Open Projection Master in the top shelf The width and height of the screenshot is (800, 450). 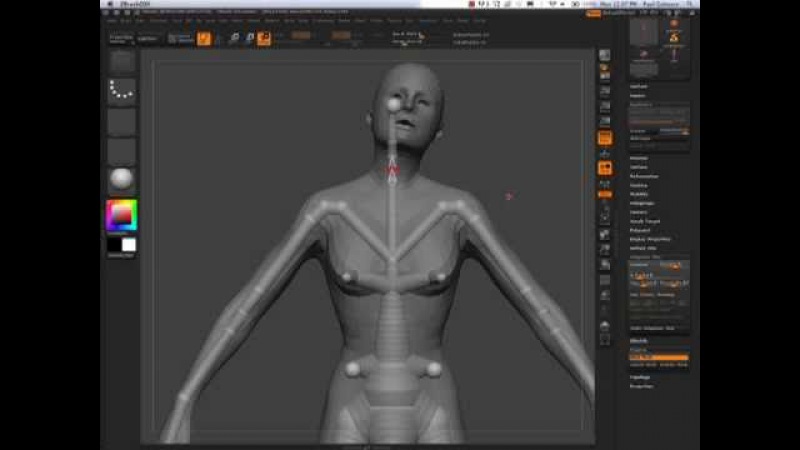[121, 38]
